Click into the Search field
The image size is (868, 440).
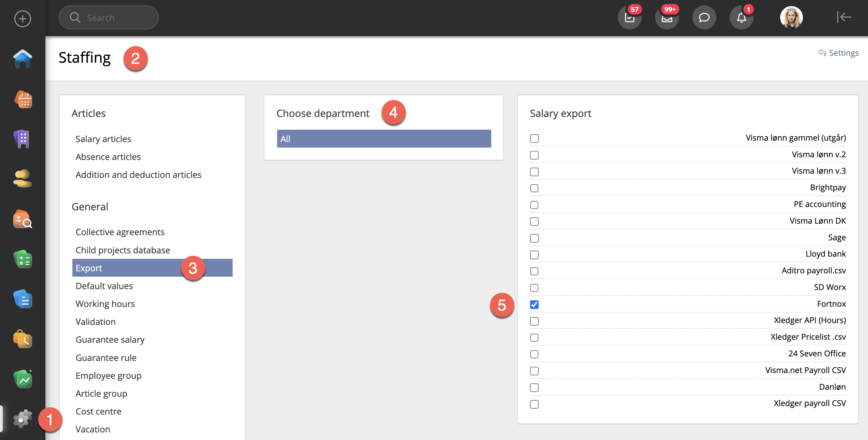point(108,18)
